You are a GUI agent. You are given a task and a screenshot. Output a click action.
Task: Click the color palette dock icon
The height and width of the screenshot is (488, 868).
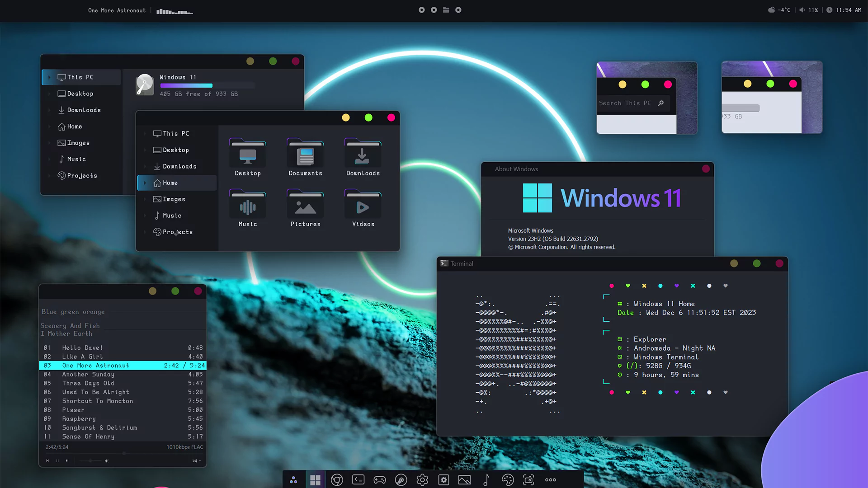508,480
